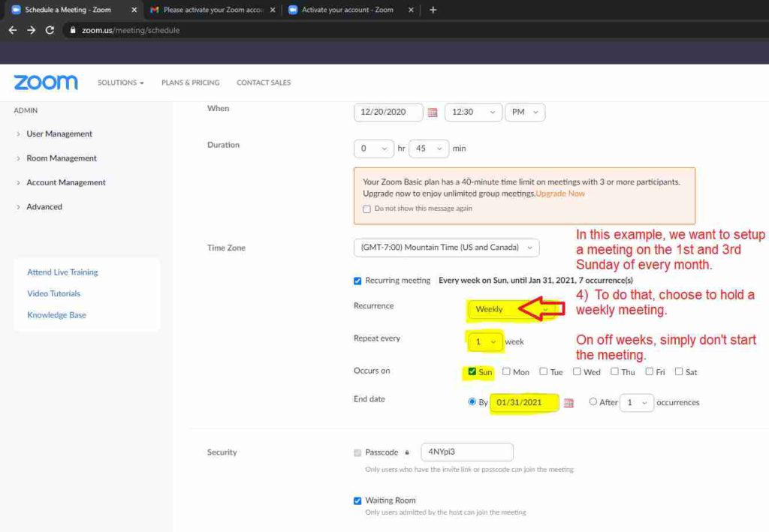Click the start date field 12/20/2020

pyautogui.click(x=388, y=113)
